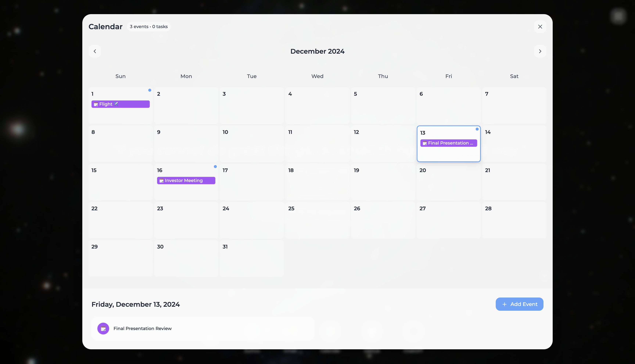Click the '3 events · 0 tasks' badge
Screen dimensions: 635x364
click(x=149, y=26)
